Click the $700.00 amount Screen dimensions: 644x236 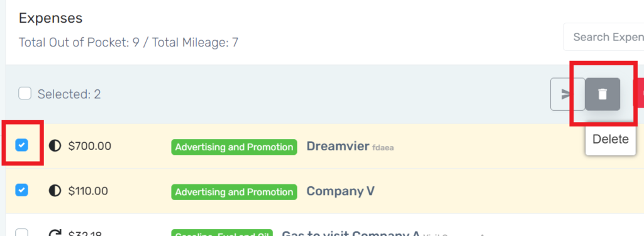[89, 146]
